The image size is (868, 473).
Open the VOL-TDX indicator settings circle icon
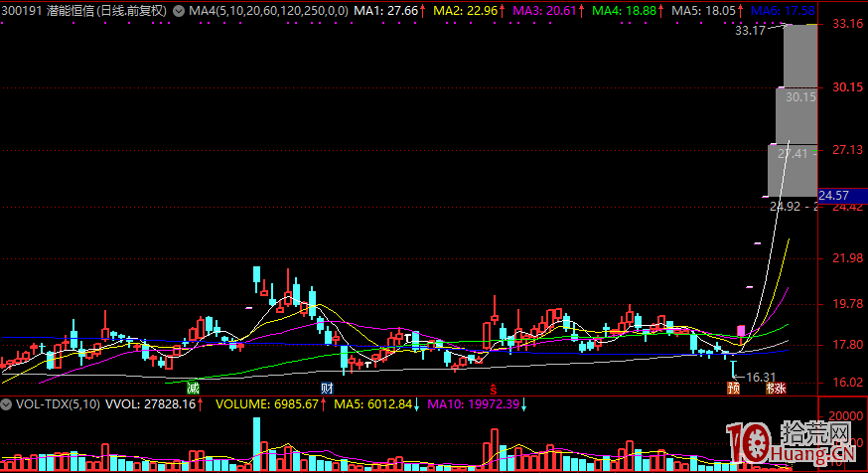pyautogui.click(x=6, y=404)
